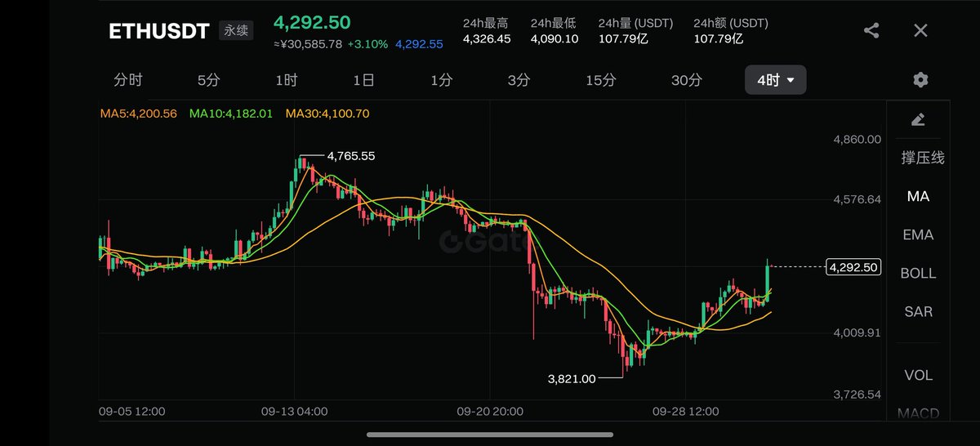
Task: Click the ≈¥30,585.78 converted price
Action: (x=307, y=43)
